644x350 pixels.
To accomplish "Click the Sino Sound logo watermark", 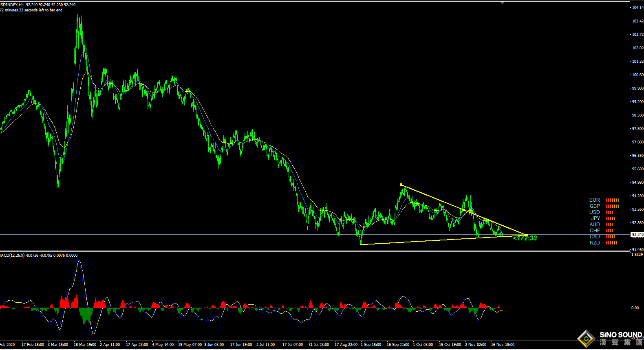I will [x=610, y=338].
